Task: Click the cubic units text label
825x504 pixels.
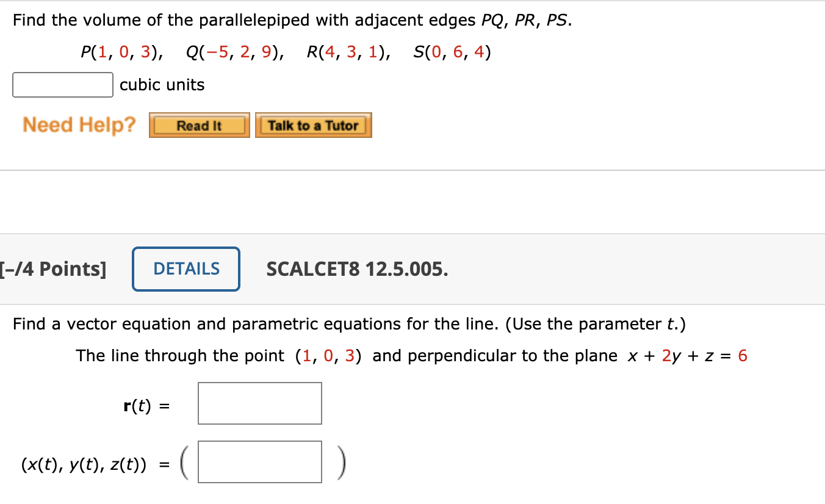Action: [x=161, y=85]
